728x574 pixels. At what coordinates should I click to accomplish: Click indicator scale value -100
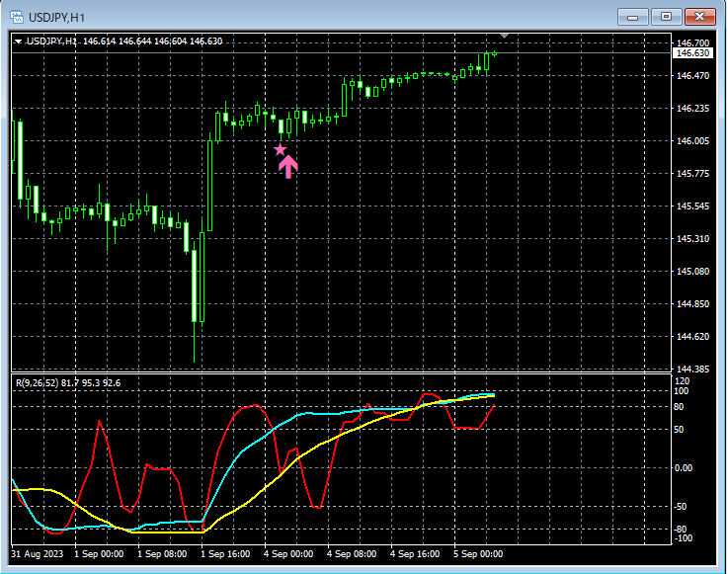click(683, 538)
